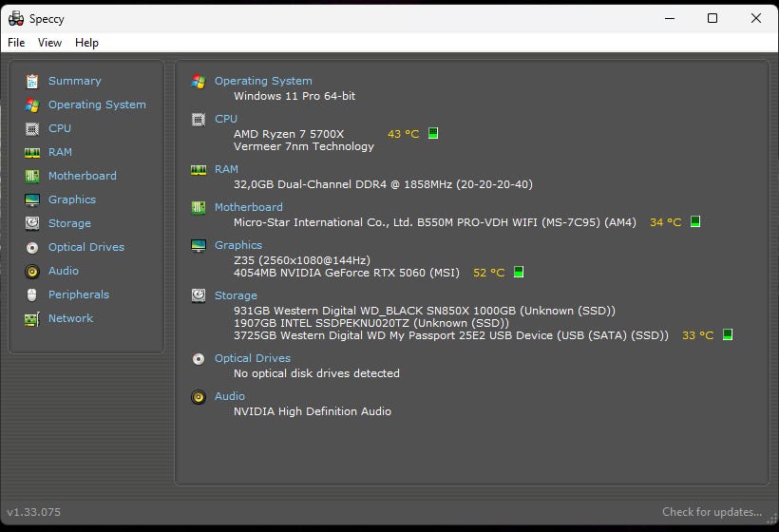Click the green motherboard temperature indicator icon

click(x=695, y=221)
